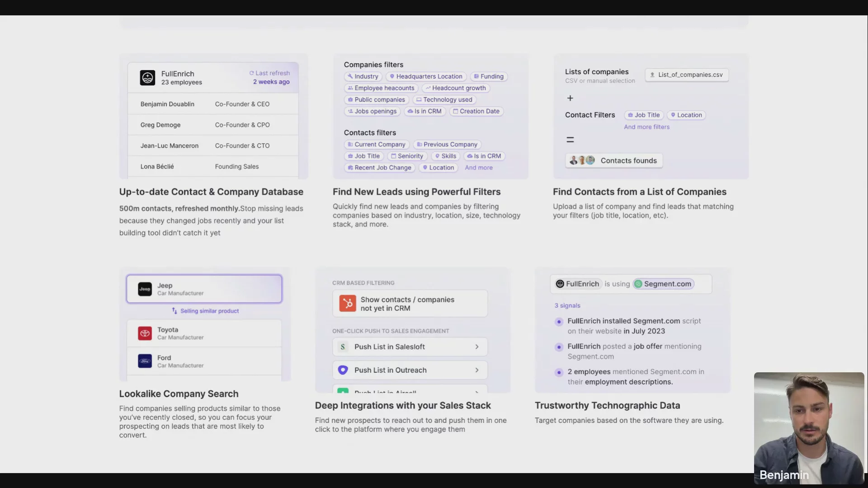Select the Toyota Car Manufacturer row

click(x=204, y=333)
